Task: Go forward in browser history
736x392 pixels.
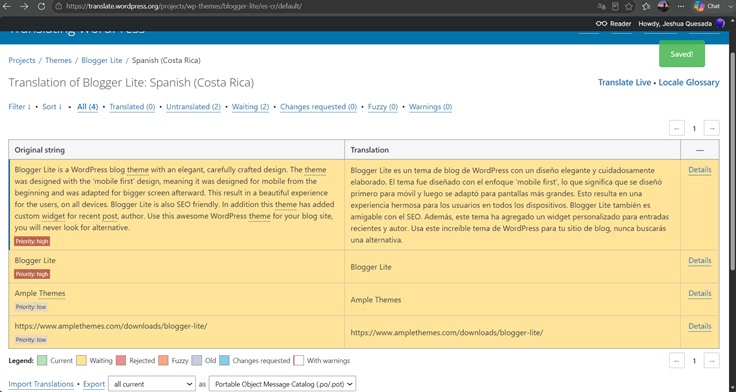Action: tap(24, 6)
